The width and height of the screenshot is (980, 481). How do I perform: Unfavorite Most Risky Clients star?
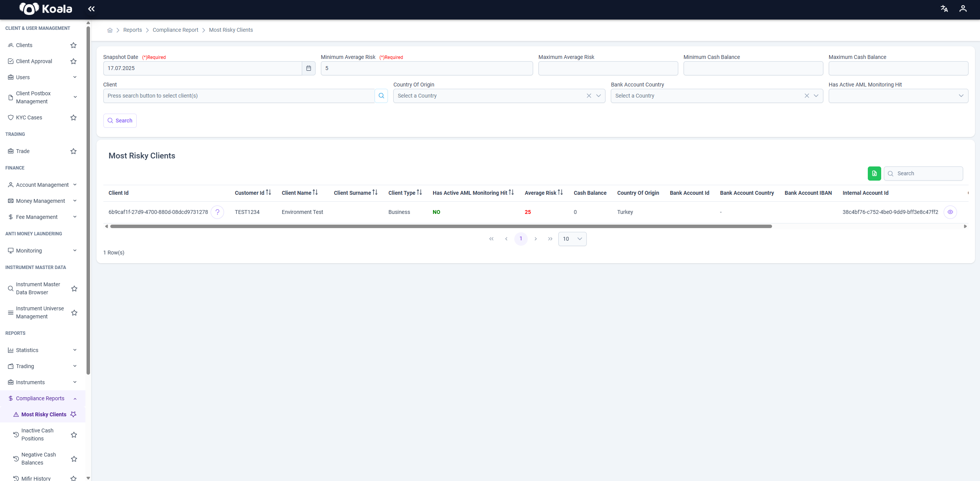(74, 414)
